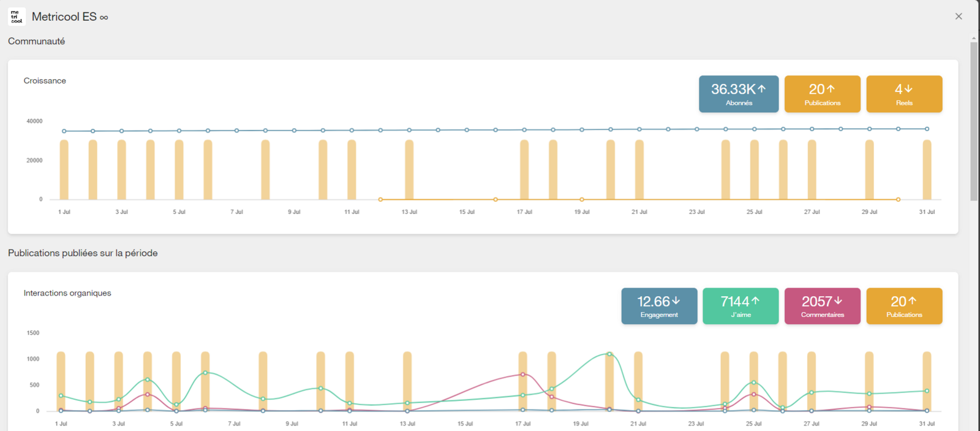
Task: Click the up arrow in the J'aime badge
Action: (x=755, y=301)
